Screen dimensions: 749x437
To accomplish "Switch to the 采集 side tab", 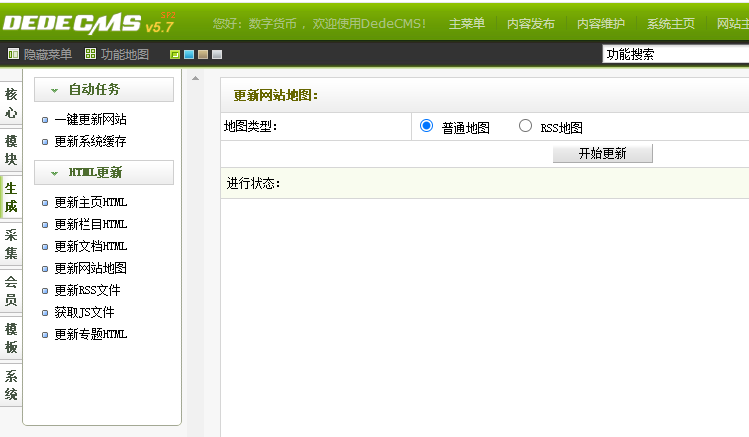I will (x=11, y=244).
